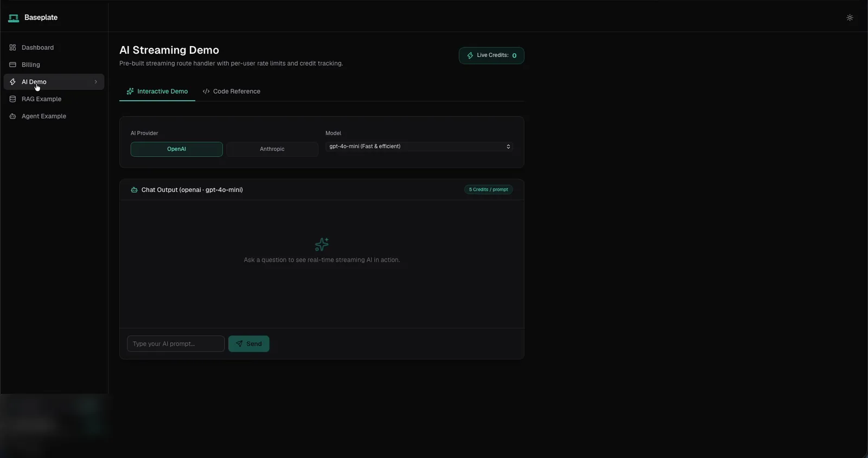Click the 5 Credits / prompt badge
The height and width of the screenshot is (458, 868).
pos(488,190)
